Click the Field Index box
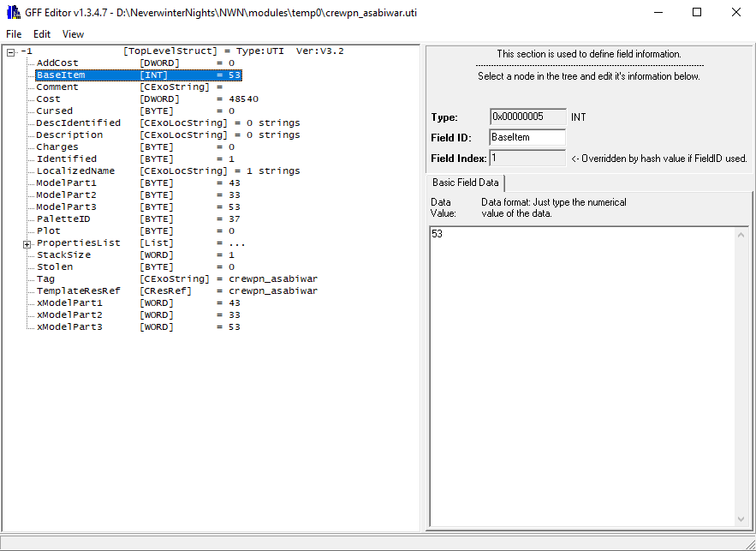The image size is (756, 551). tap(527, 158)
